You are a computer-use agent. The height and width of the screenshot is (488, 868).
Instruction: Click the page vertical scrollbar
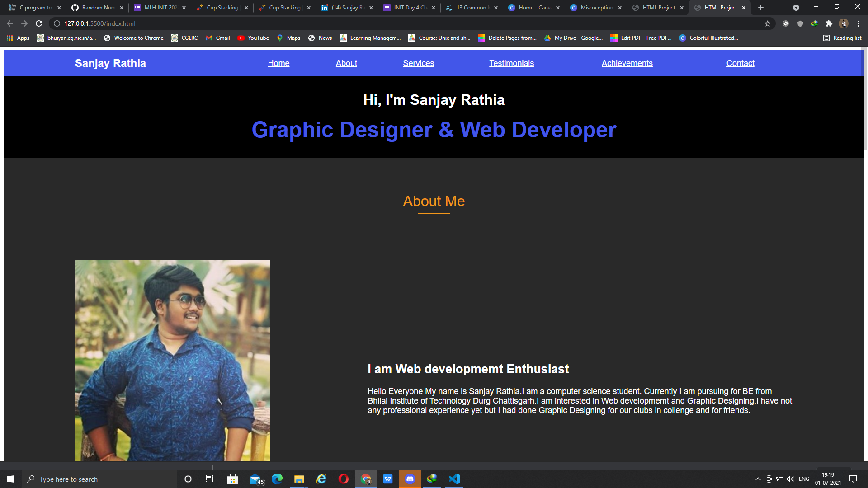[865, 99]
